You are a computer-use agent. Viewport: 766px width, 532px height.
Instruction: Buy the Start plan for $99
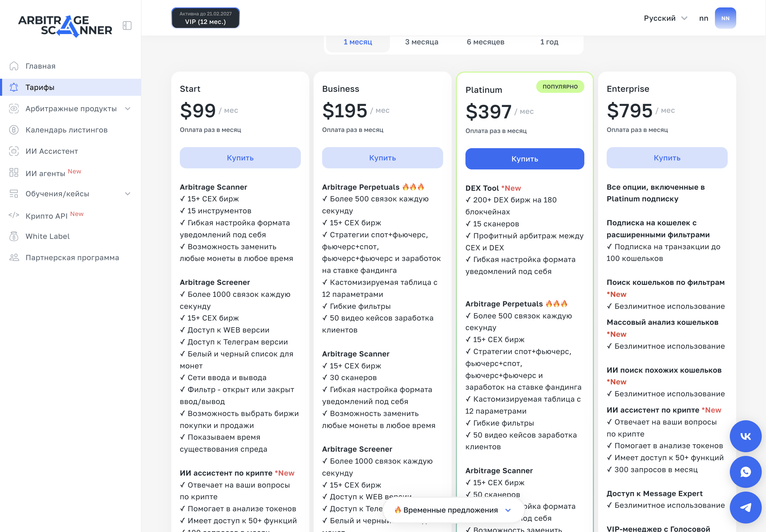(240, 158)
